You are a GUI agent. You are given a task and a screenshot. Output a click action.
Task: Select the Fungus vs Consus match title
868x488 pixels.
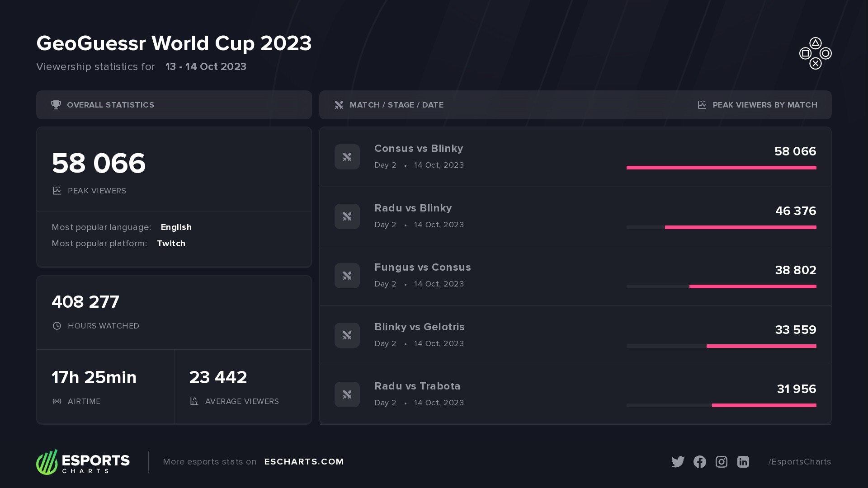click(423, 267)
